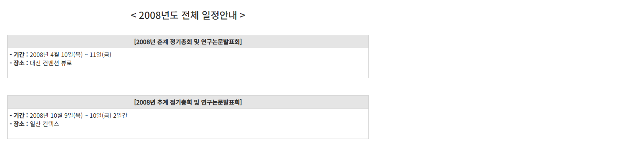Click the venue text '일산 킨텍스'
The width and height of the screenshot is (644, 145).
(x=45, y=124)
